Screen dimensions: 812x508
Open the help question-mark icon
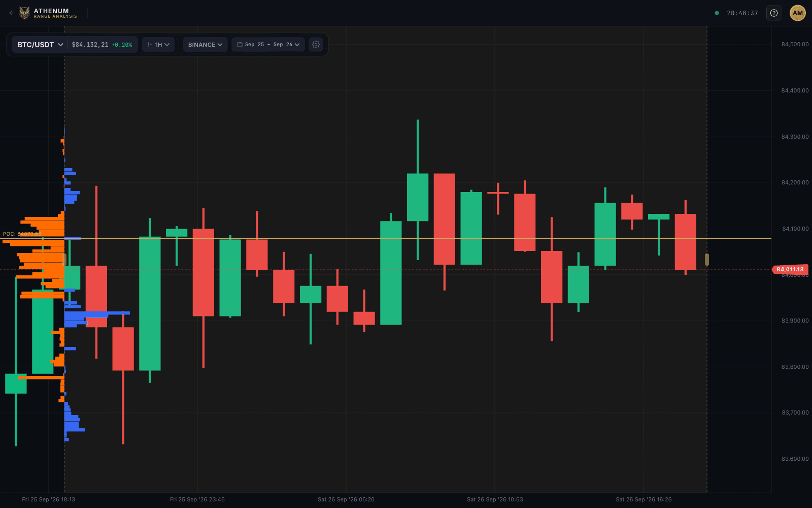(x=773, y=13)
